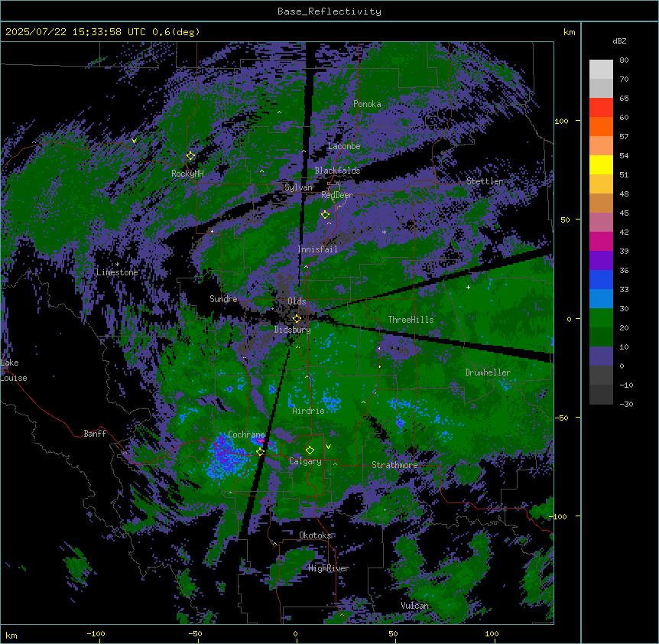The image size is (659, 644).
Task: Click the Didsbury label
Action: tap(293, 330)
